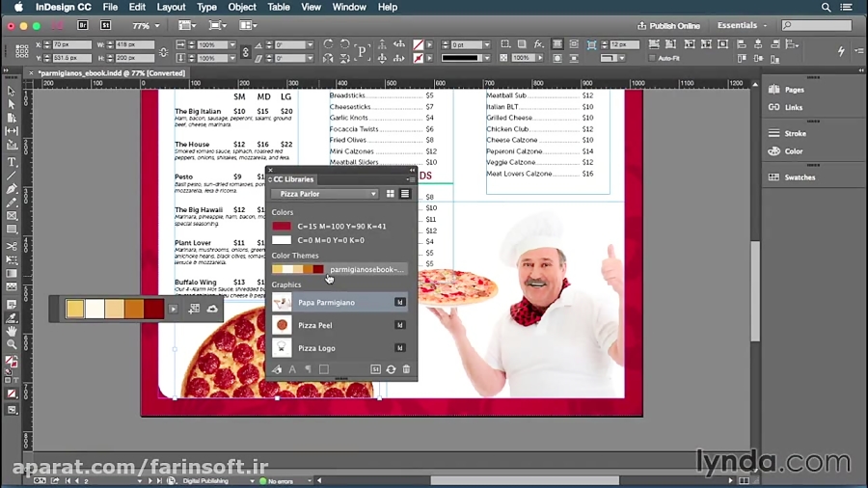Add color theme to swatches icon
868x488 pixels.
coord(194,310)
